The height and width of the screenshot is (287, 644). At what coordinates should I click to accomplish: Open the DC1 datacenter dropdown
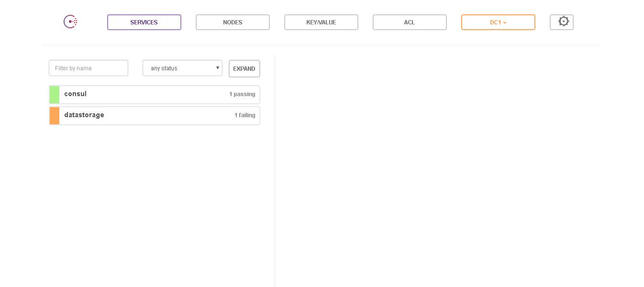498,22
